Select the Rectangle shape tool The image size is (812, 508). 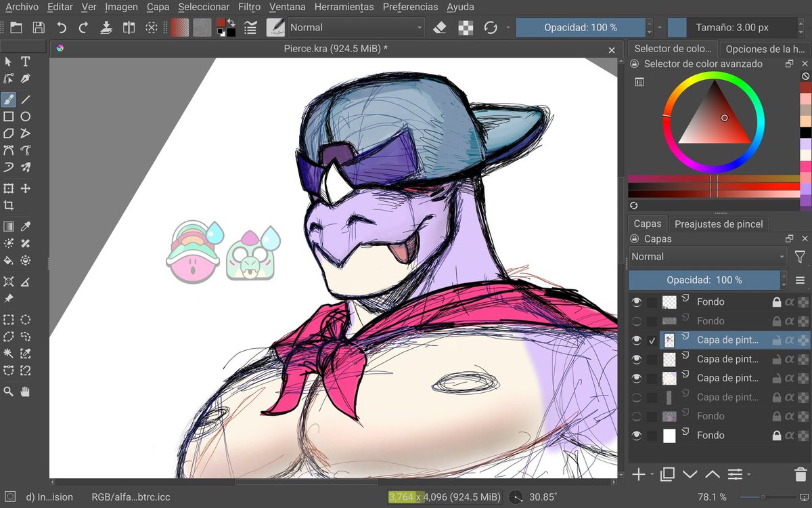click(9, 117)
